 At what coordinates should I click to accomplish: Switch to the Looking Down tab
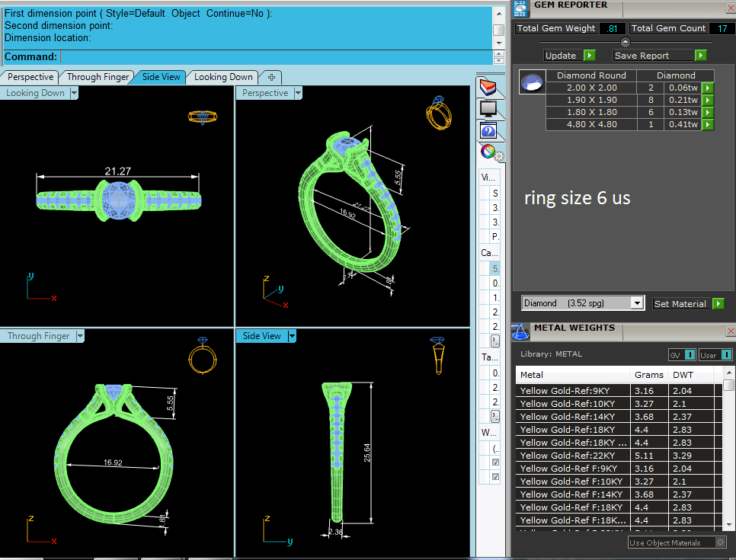point(222,77)
